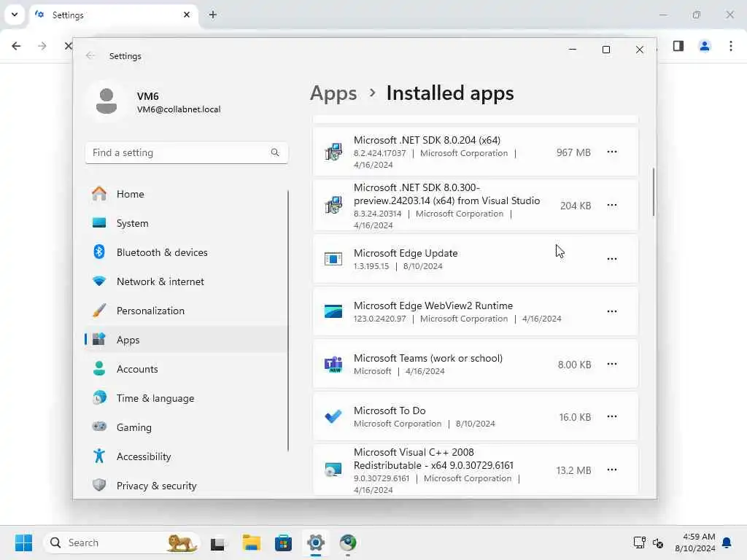The width and height of the screenshot is (747, 560).
Task: Click the browser back button
Action: click(x=16, y=46)
